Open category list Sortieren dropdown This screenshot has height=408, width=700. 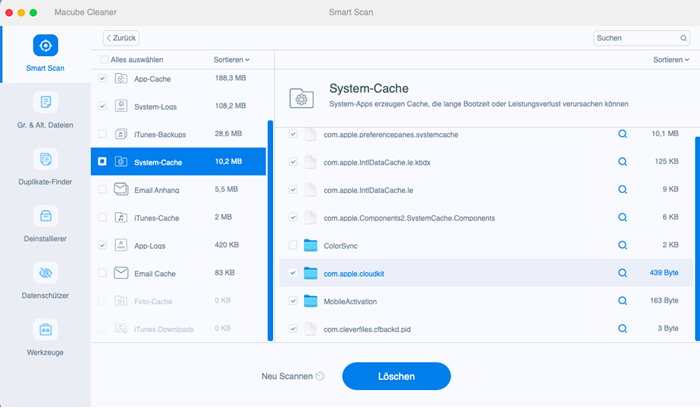pyautogui.click(x=231, y=59)
